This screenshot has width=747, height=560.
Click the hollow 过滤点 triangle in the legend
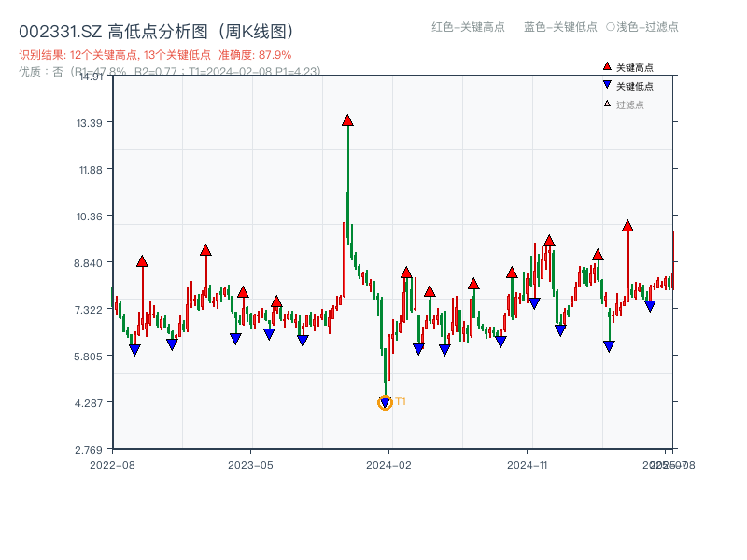607,104
